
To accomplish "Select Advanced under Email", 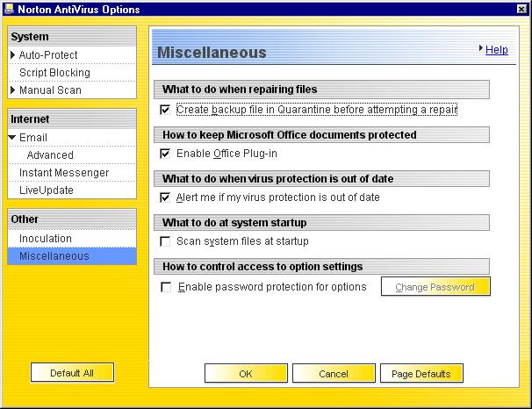I will click(50, 155).
